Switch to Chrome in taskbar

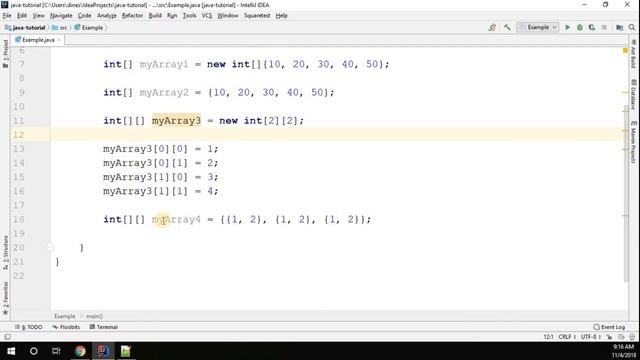point(80,351)
